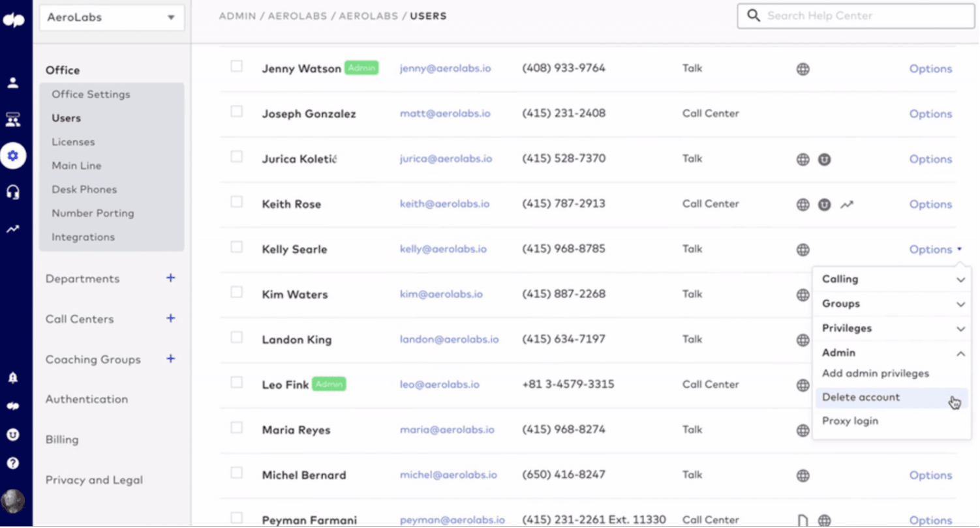
Task: Open the analytics trend sidebar icon
Action: click(x=13, y=229)
